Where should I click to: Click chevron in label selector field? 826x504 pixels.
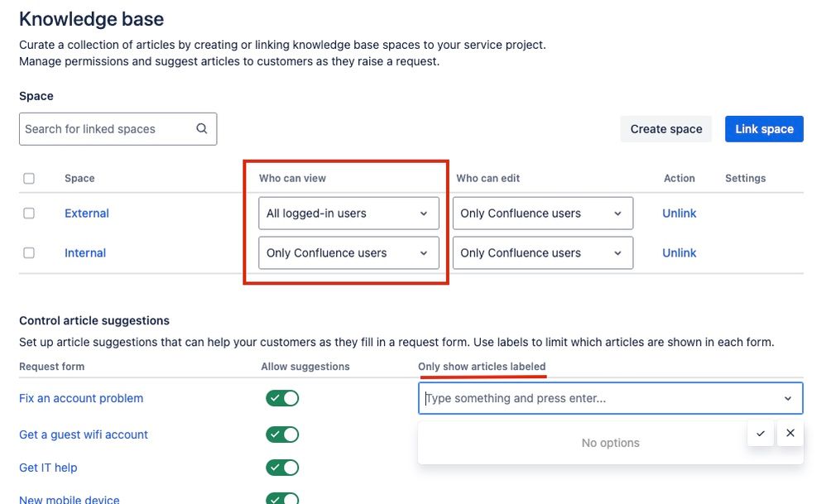click(x=788, y=399)
